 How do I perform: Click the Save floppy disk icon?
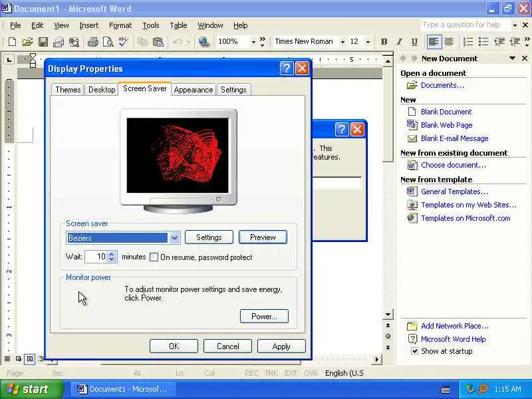coord(43,42)
